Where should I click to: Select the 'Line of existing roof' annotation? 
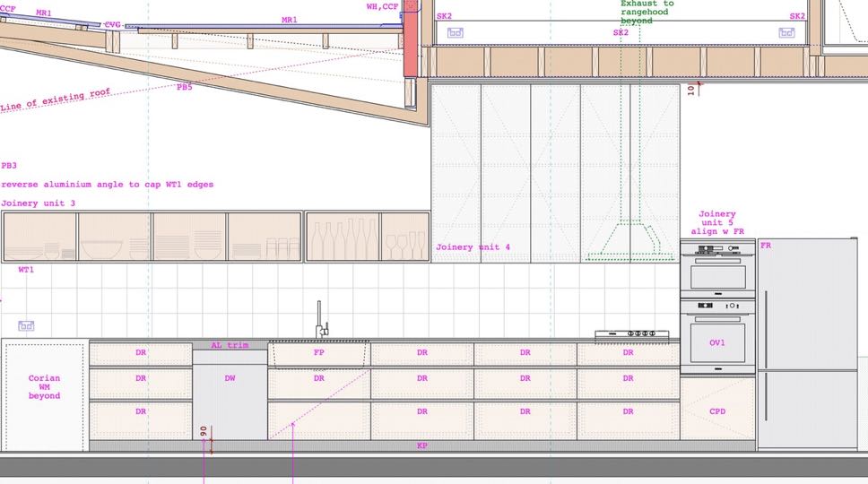(x=56, y=100)
